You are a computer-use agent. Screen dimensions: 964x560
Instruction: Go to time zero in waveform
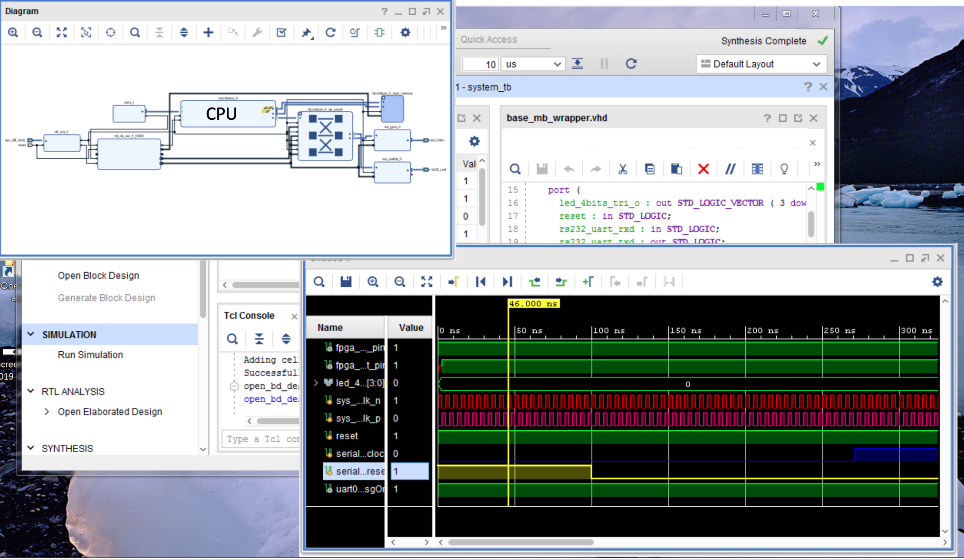(x=481, y=282)
